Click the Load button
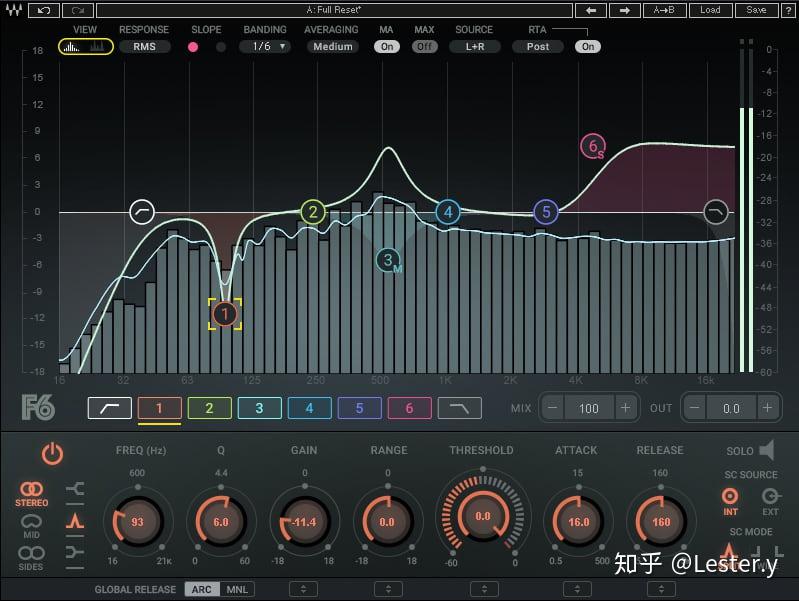Screen dimensions: 799x601 (x=710, y=10)
